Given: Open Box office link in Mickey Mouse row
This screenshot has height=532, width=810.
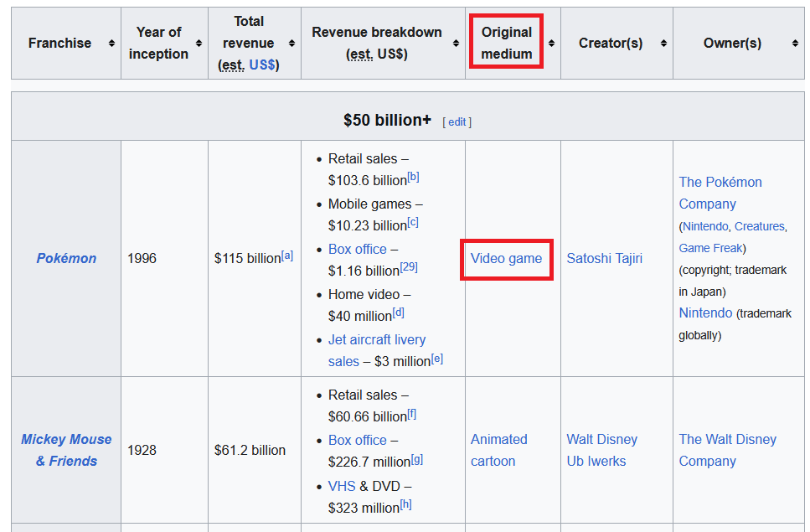Looking at the screenshot, I should [x=358, y=440].
